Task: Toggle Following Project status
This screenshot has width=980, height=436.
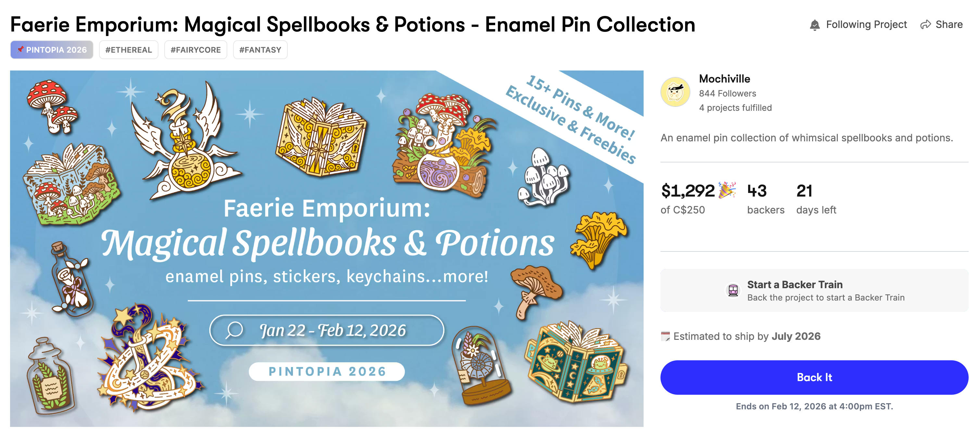Action: coord(858,25)
